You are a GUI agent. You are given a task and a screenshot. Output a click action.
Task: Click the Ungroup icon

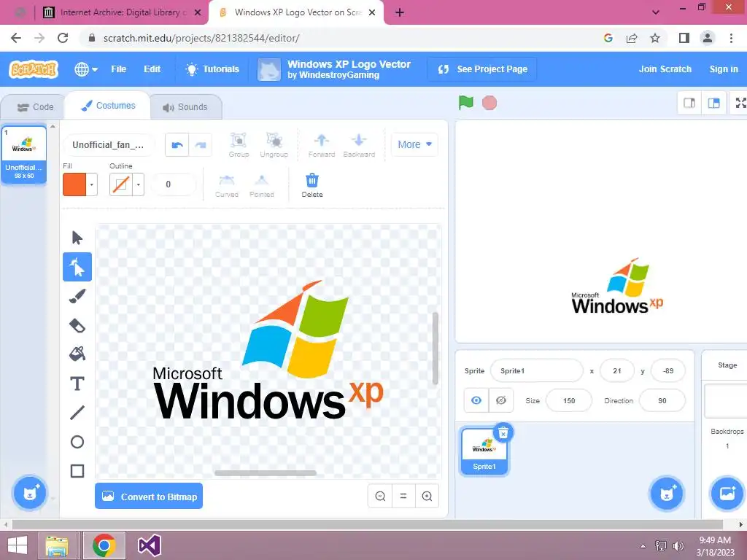point(274,145)
